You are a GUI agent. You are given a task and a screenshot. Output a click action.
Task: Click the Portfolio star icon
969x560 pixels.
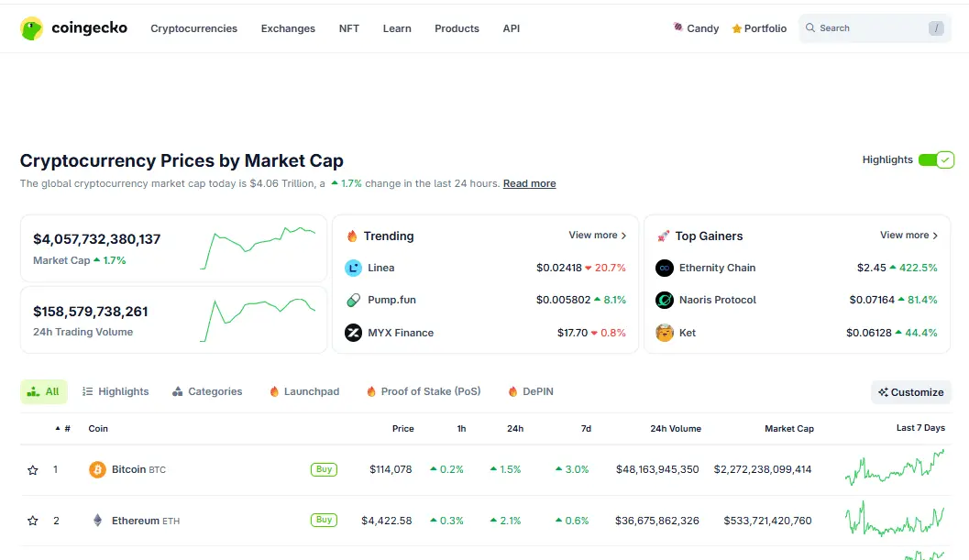pyautogui.click(x=737, y=28)
